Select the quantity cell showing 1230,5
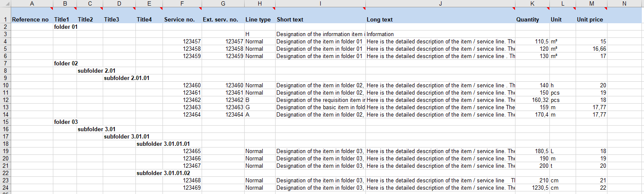 (x=532, y=188)
